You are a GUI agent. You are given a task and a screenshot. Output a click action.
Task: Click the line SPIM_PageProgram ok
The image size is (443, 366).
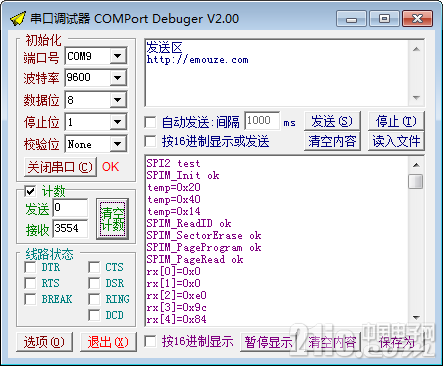204,247
